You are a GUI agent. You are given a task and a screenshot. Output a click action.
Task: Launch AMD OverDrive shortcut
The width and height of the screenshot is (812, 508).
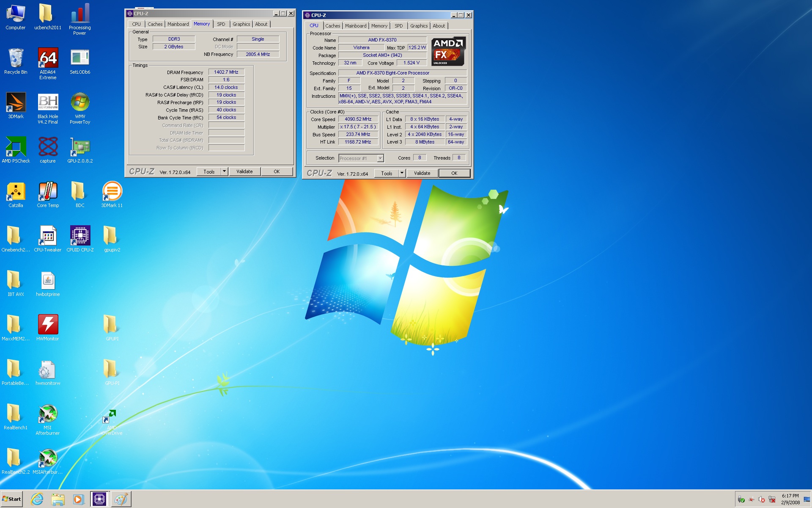(112, 422)
